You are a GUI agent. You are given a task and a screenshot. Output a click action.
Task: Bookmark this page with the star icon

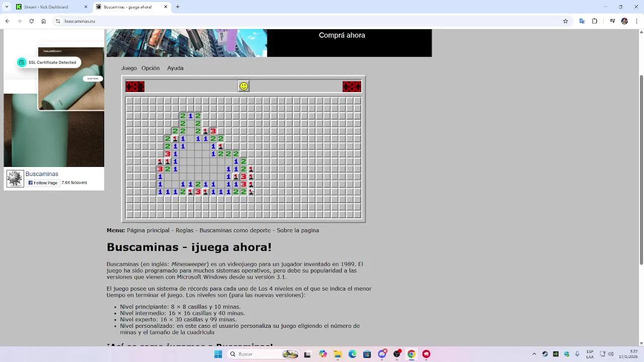tap(566, 21)
